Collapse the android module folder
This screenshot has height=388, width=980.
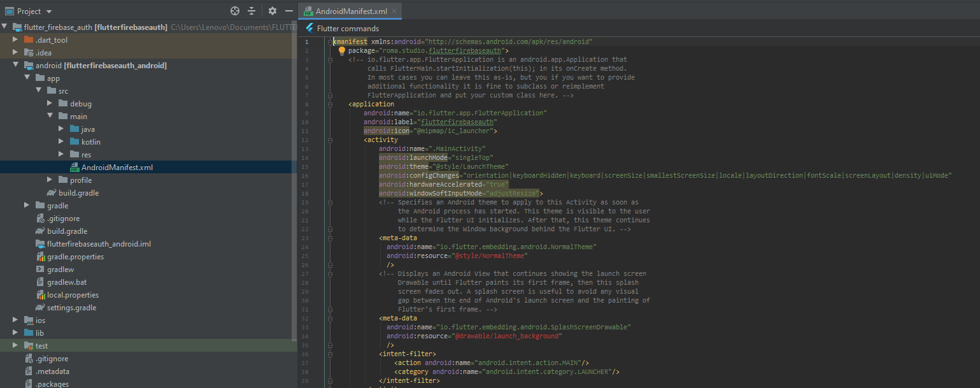(15, 66)
